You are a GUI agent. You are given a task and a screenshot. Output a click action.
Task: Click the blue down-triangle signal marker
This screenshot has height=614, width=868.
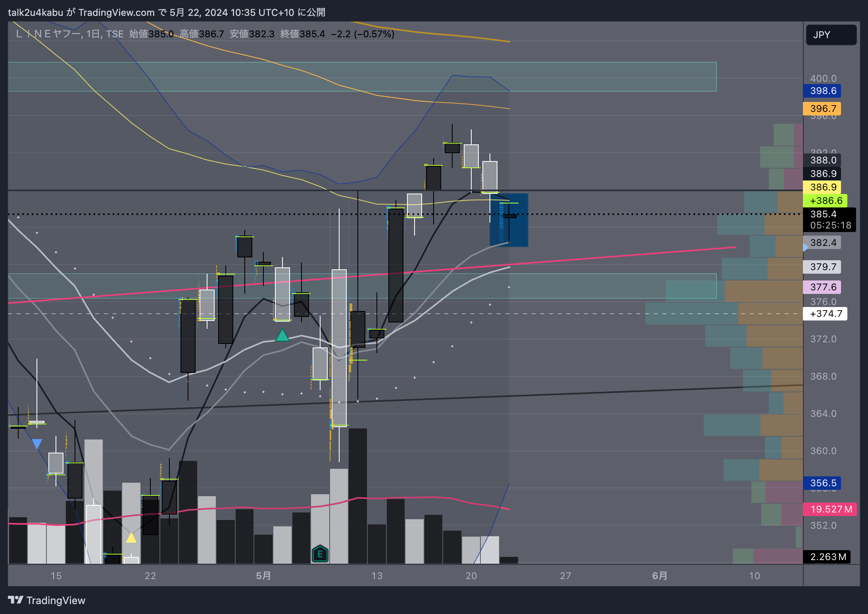37,444
